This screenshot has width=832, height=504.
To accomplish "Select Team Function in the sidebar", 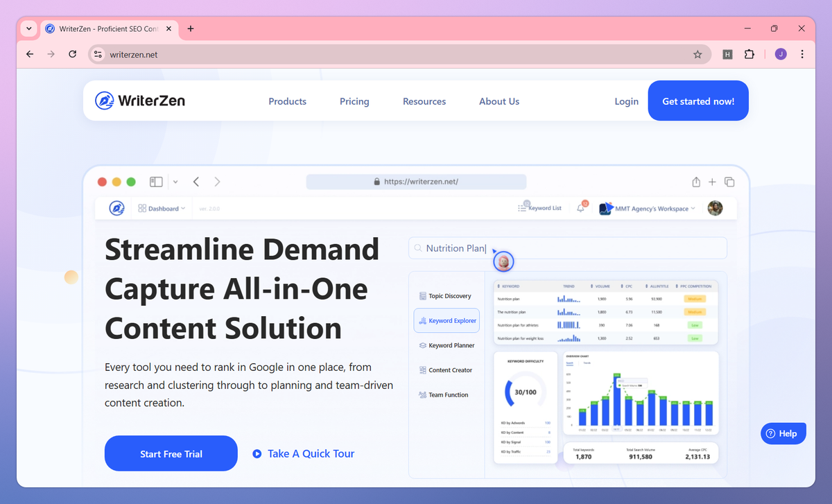I will point(444,395).
